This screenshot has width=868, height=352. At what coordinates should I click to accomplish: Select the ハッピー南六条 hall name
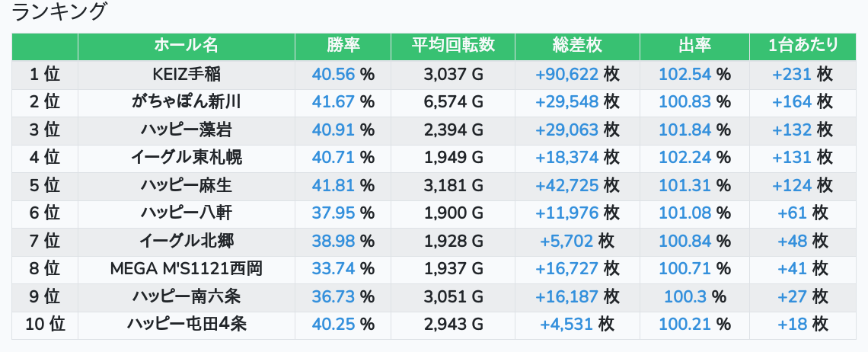pos(187,297)
